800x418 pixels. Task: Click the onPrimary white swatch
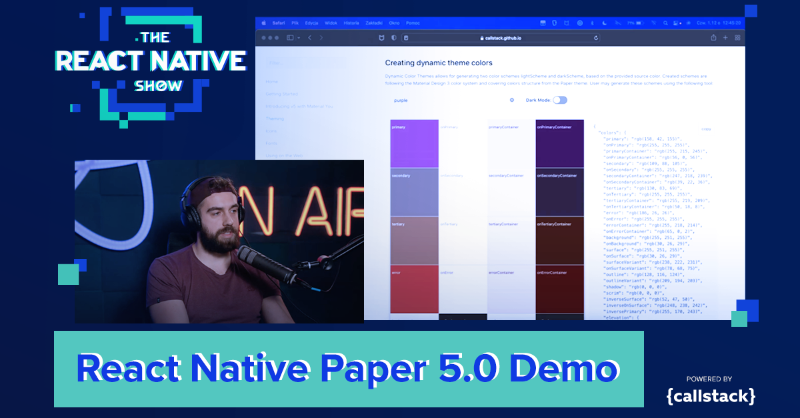[463, 143]
